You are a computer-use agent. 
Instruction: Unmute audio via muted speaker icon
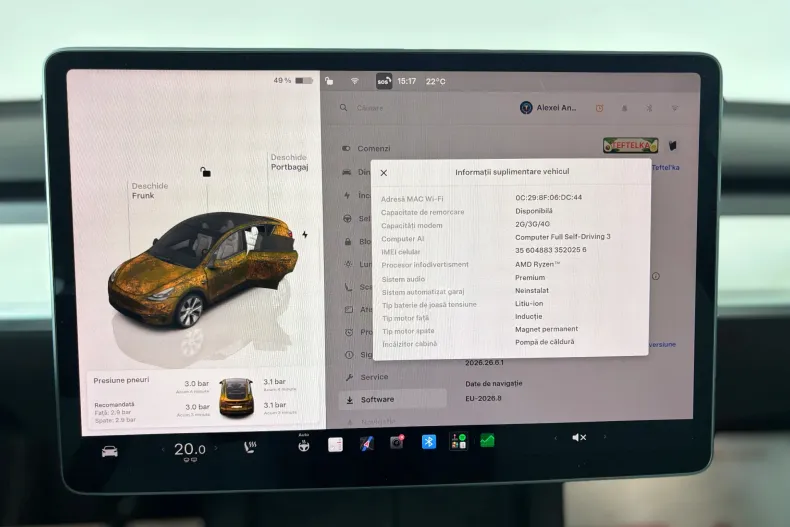pyautogui.click(x=579, y=437)
